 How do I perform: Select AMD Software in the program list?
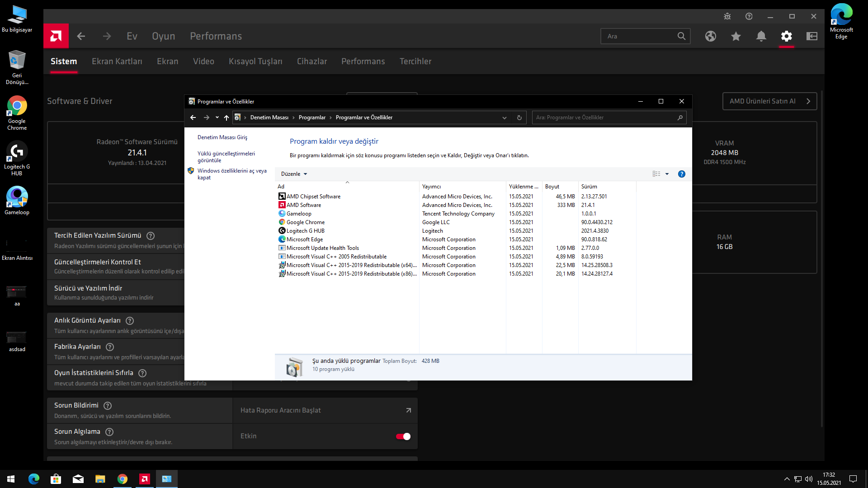(304, 205)
